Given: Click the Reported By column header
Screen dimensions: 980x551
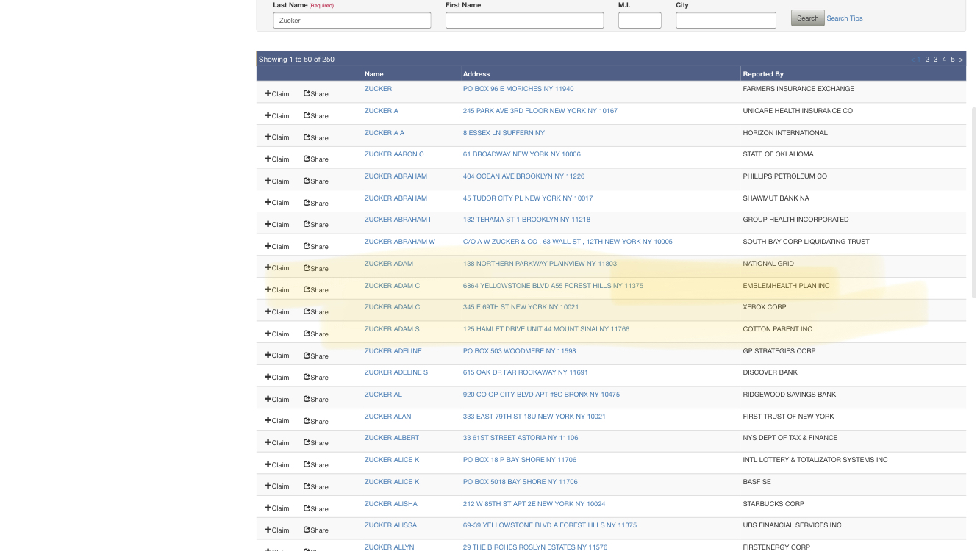Looking at the screenshot, I should coord(763,74).
